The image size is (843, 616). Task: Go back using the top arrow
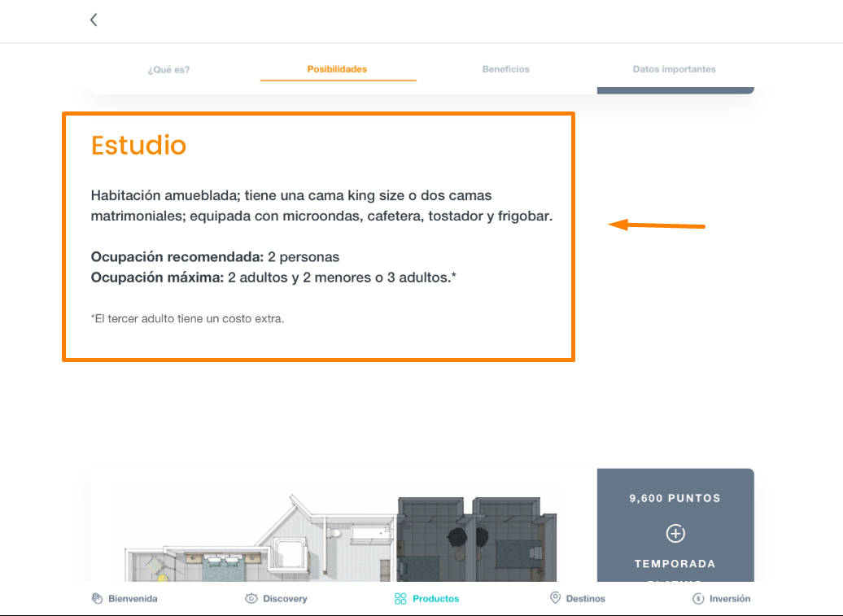point(94,20)
